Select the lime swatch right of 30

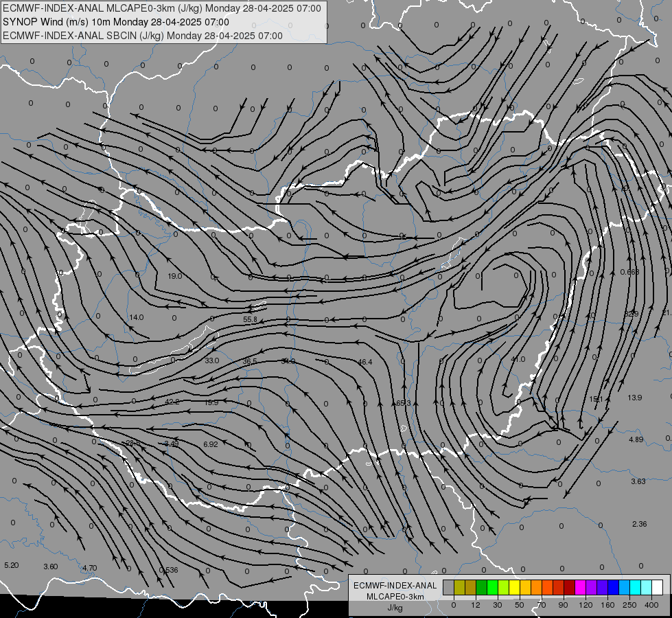(x=503, y=587)
